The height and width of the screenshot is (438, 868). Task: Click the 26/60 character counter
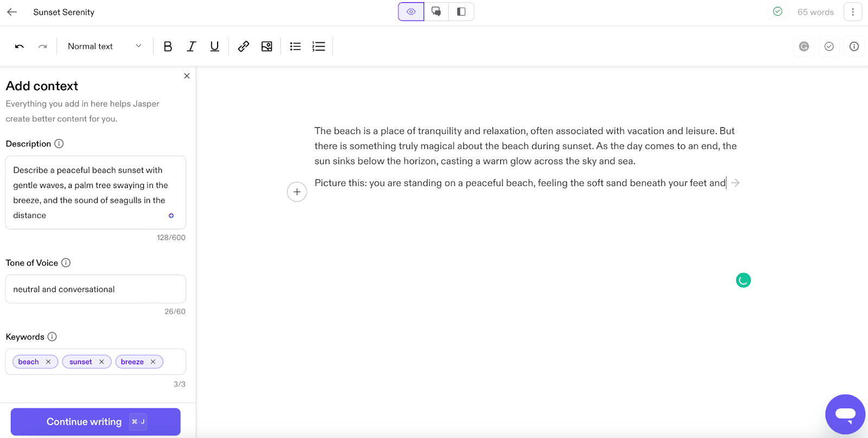tap(175, 312)
